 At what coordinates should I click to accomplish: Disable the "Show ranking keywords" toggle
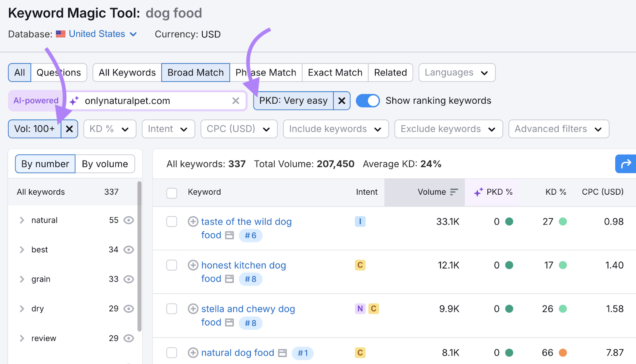[368, 101]
